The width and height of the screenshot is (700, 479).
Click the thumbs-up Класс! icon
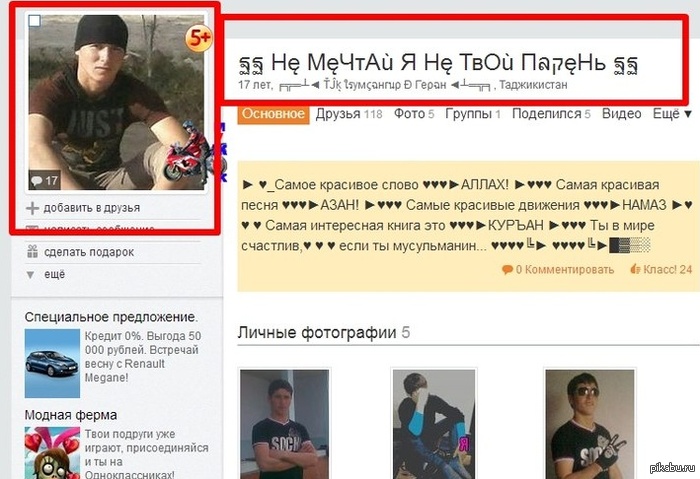[x=635, y=269]
